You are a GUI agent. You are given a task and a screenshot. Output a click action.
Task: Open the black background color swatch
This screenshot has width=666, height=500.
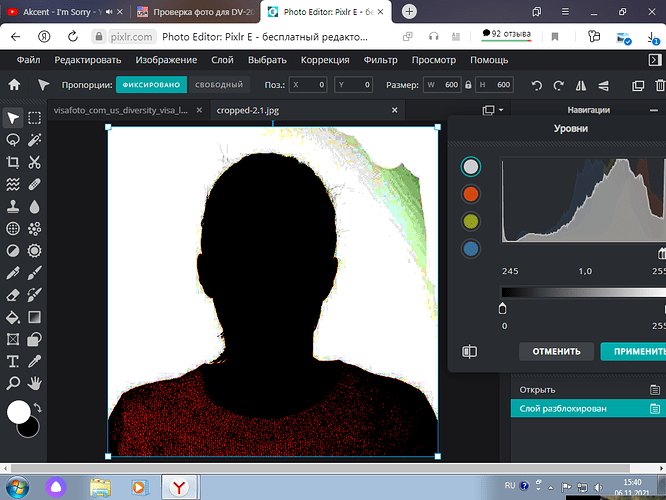pyautogui.click(x=30, y=428)
